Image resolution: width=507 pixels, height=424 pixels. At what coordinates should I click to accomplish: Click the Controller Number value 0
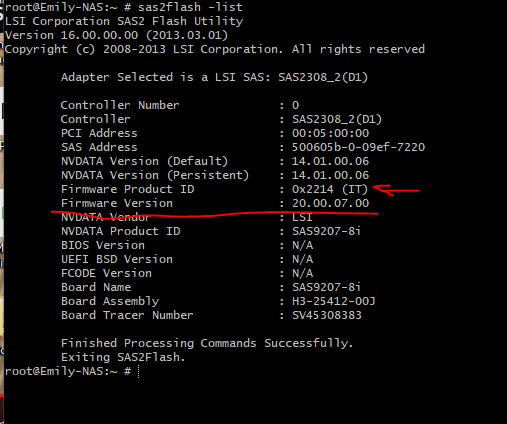tap(295, 105)
